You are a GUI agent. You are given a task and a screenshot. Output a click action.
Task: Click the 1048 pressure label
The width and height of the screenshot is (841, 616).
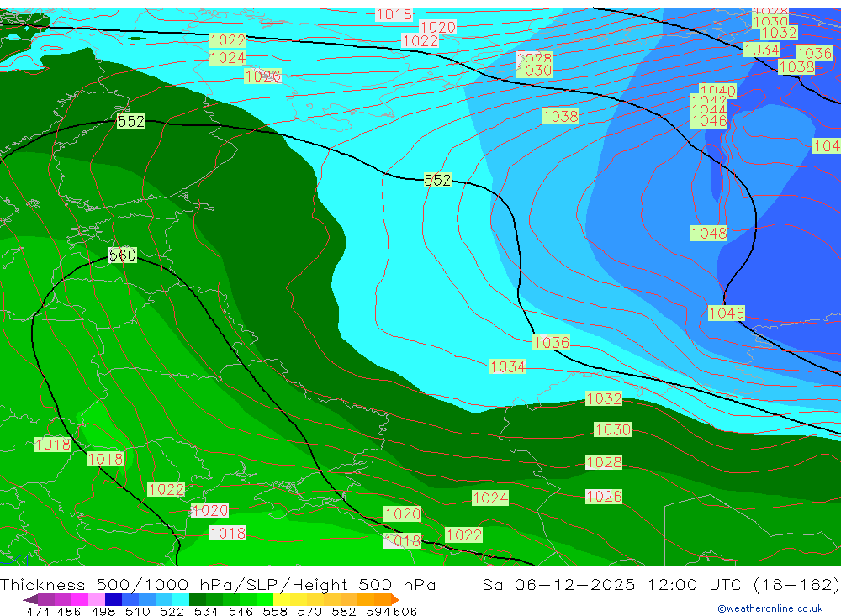(x=708, y=234)
